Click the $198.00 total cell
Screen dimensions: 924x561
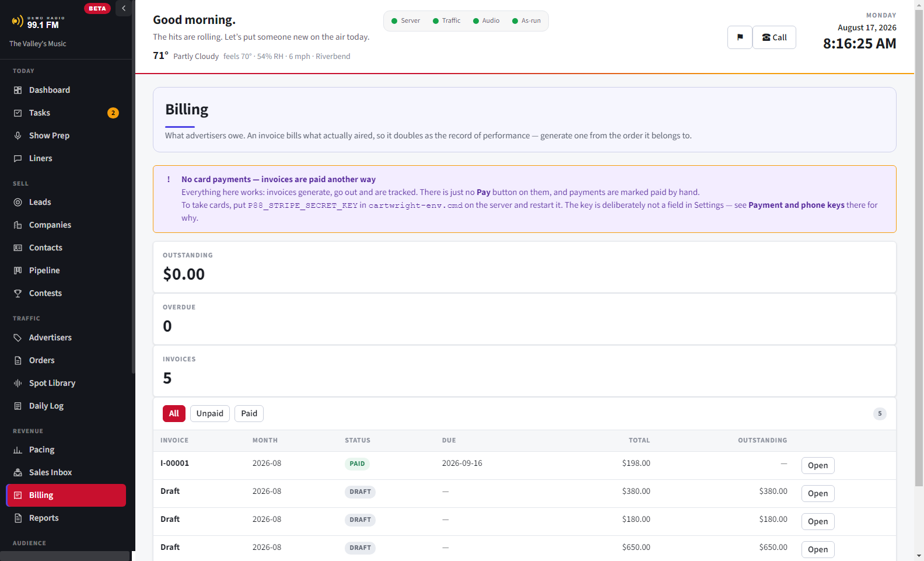pyautogui.click(x=636, y=463)
